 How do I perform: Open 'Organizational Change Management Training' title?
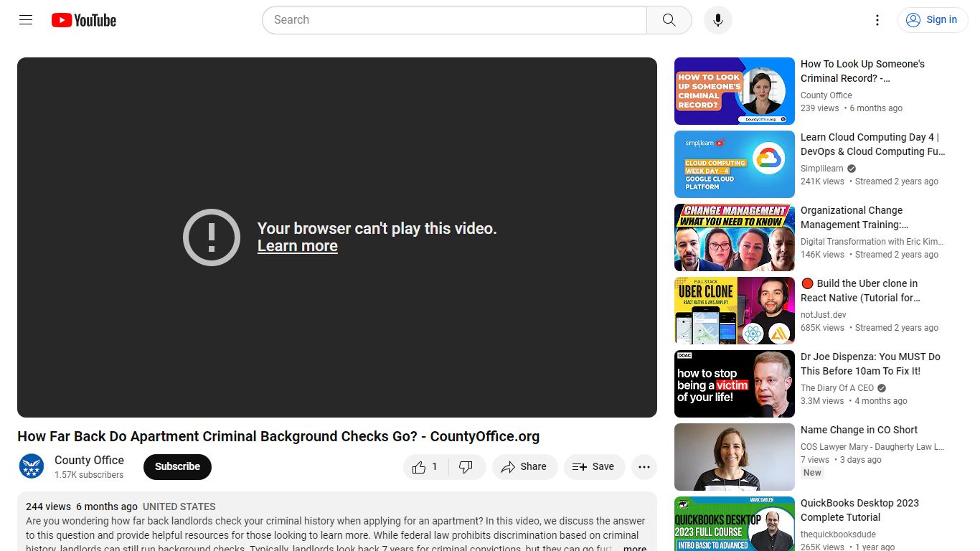click(854, 217)
